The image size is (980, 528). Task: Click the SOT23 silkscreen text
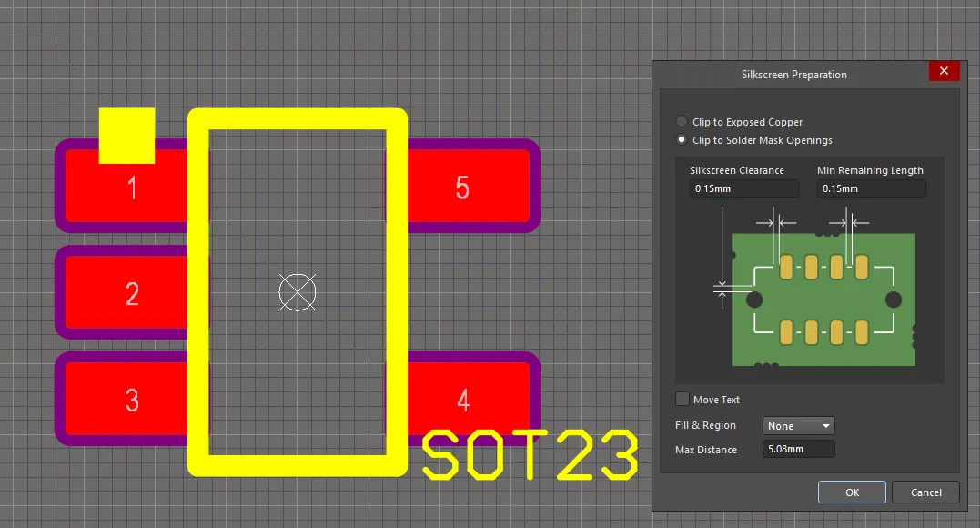[x=530, y=456]
